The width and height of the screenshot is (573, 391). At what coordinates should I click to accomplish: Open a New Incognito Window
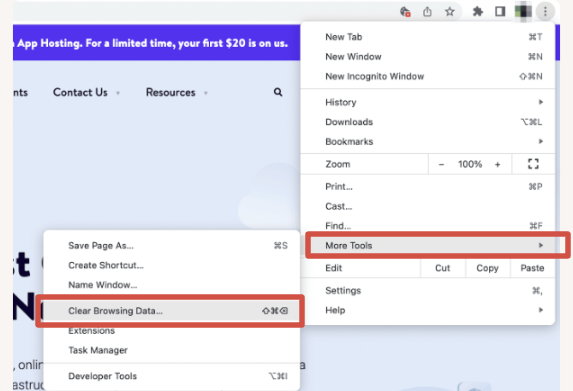click(428, 76)
